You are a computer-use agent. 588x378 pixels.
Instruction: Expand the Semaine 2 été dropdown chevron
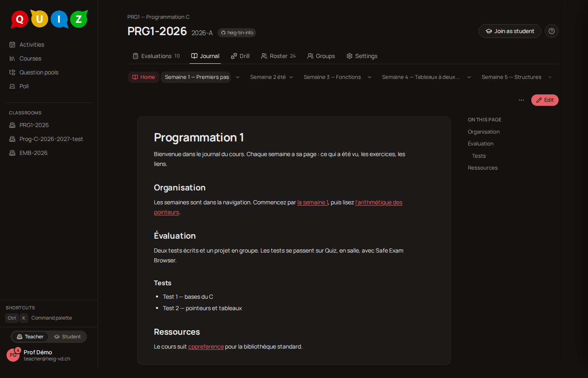click(291, 77)
